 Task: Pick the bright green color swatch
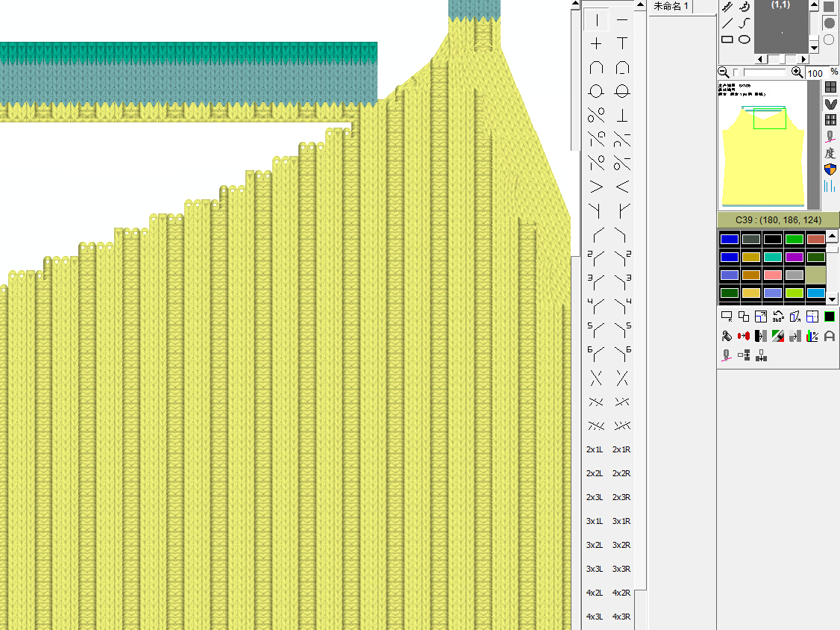tap(794, 239)
